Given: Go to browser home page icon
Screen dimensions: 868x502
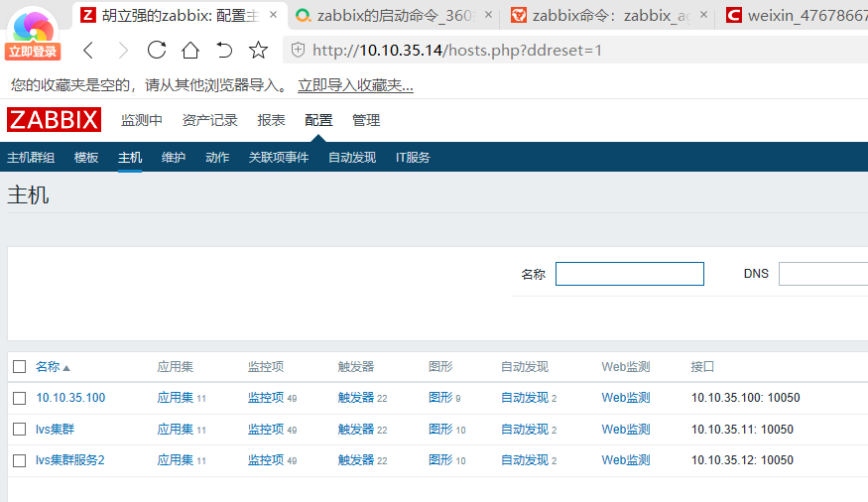Looking at the screenshot, I should point(190,50).
